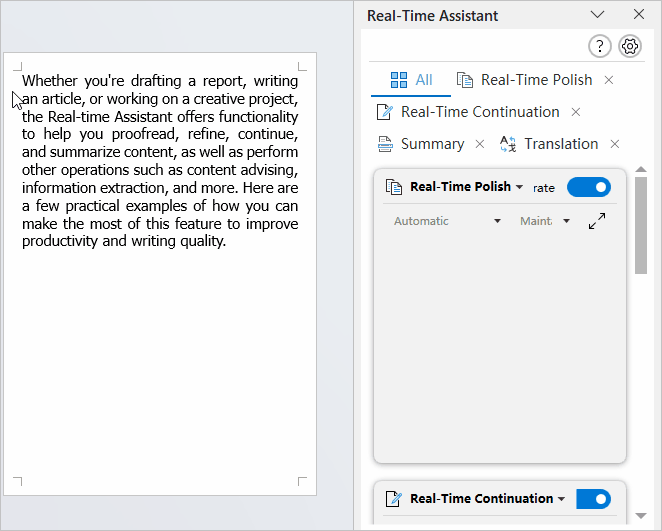Close the Summary tab
The image size is (662, 531).
point(480,144)
